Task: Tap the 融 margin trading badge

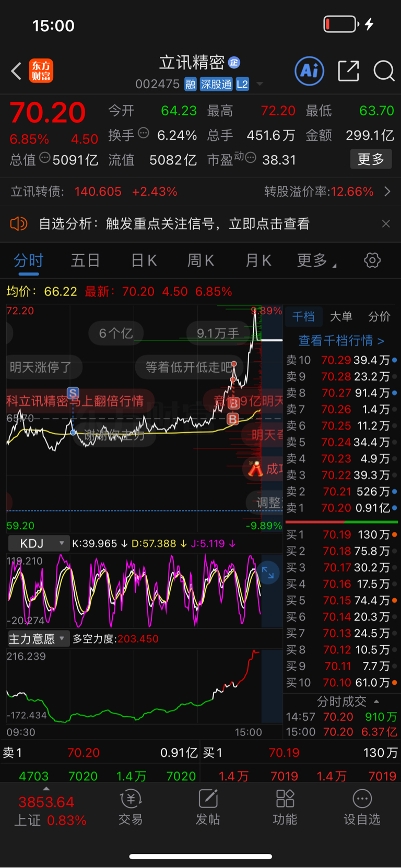Action: tap(191, 85)
